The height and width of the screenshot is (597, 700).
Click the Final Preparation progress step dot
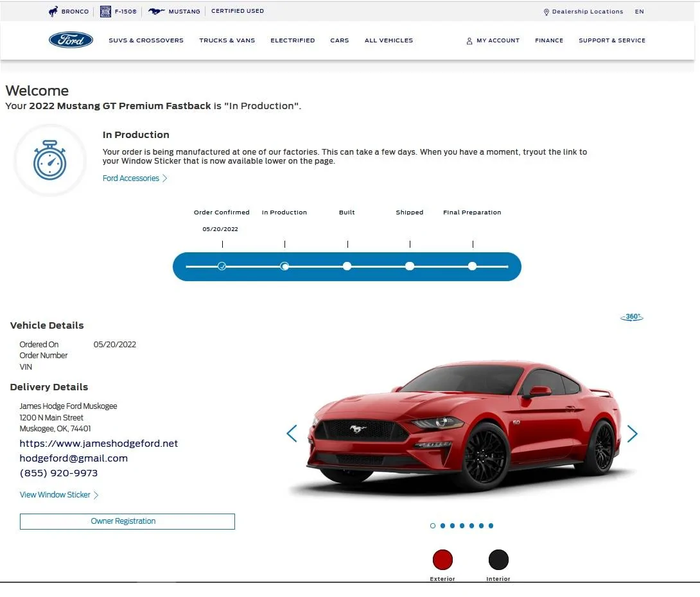click(x=472, y=266)
